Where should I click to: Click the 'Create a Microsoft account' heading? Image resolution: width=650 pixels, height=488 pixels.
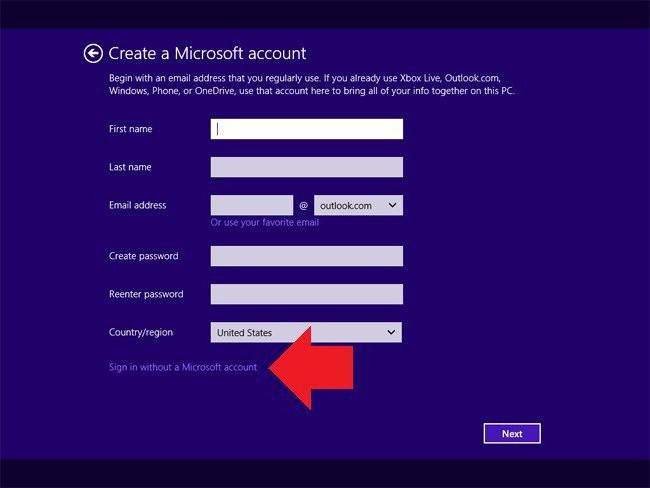[x=207, y=53]
